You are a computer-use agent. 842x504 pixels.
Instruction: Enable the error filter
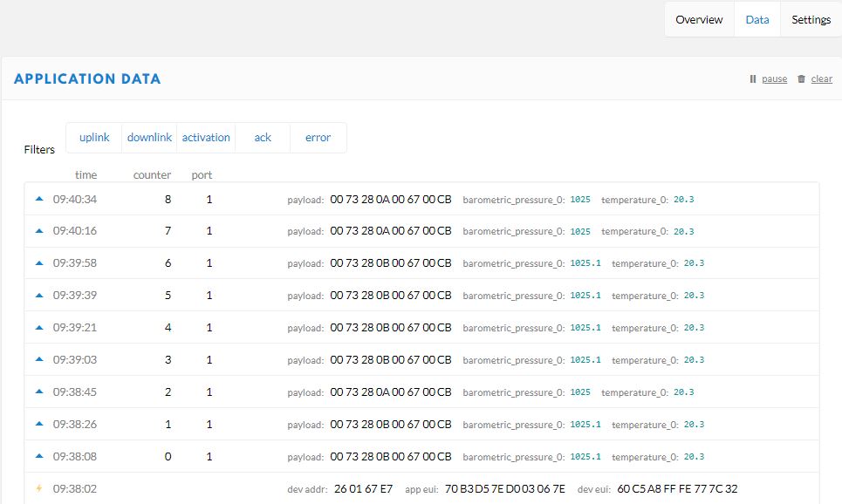point(318,138)
